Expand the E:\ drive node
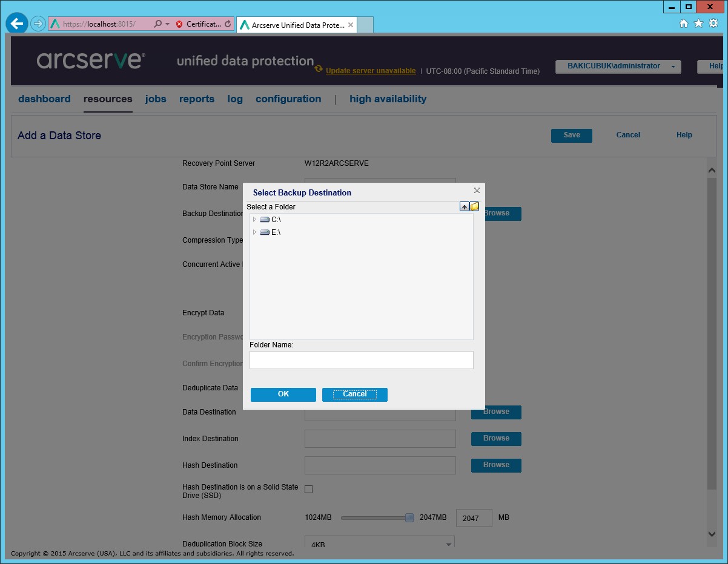 click(x=254, y=232)
